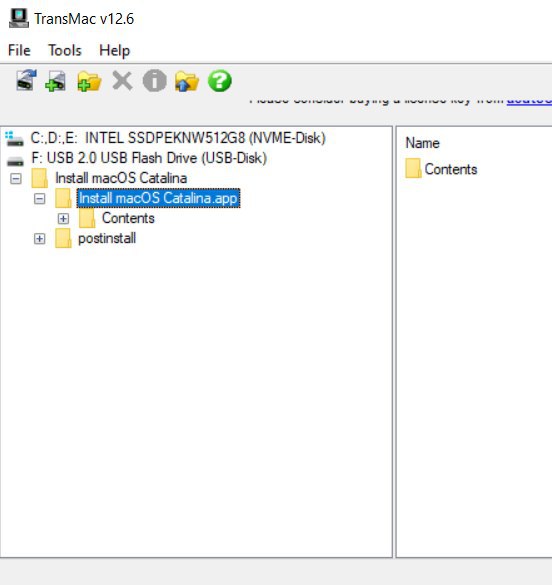
Task: Click the folder up-arrow toolbar icon
Action: coord(187,81)
